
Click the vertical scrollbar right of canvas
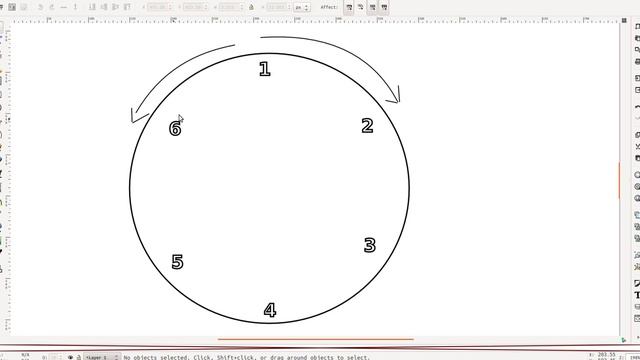619,181
